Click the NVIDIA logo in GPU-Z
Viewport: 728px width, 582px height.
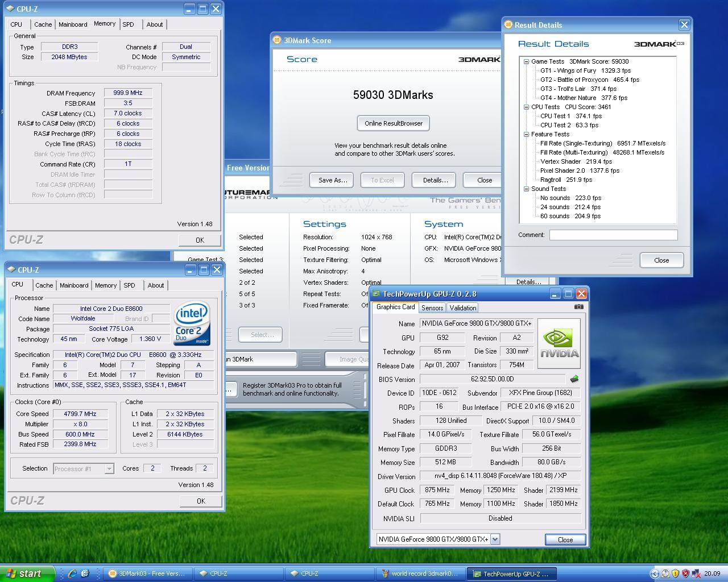[x=559, y=343]
